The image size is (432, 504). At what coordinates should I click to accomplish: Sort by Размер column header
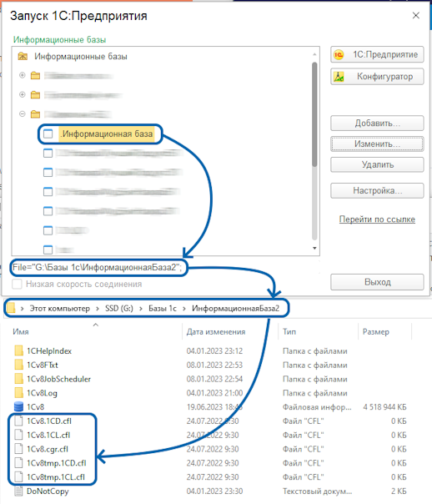[376, 332]
